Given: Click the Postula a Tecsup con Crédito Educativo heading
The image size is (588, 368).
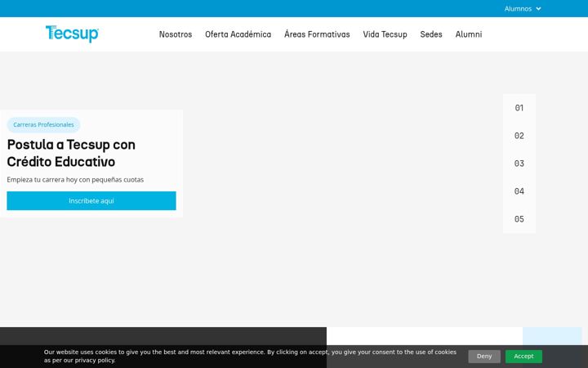Looking at the screenshot, I should 71,153.
